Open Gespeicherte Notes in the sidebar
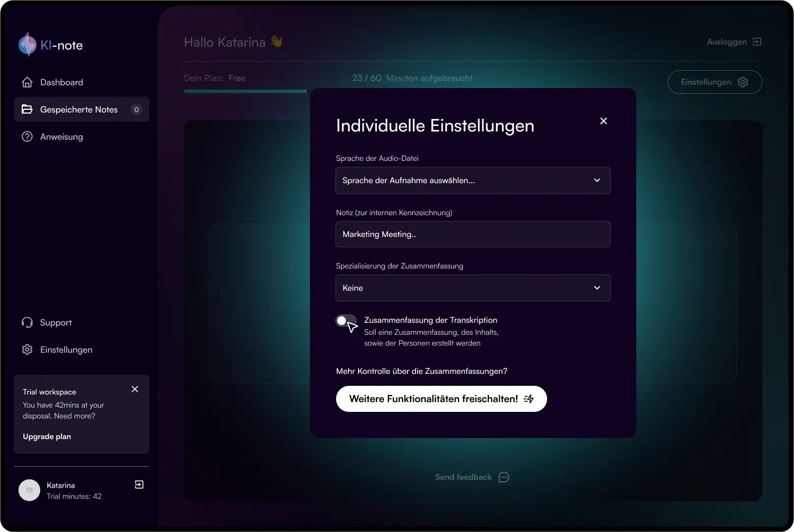The image size is (794, 532). tap(82, 109)
